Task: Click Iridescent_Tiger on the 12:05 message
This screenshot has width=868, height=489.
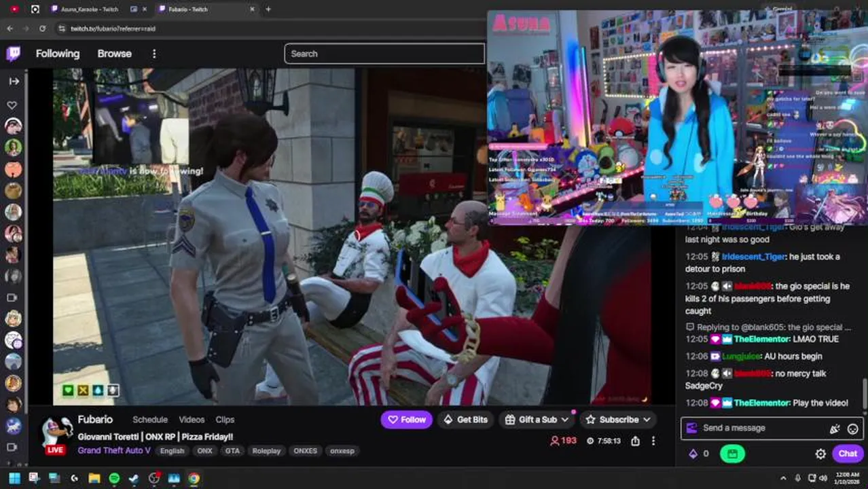Action: click(753, 257)
